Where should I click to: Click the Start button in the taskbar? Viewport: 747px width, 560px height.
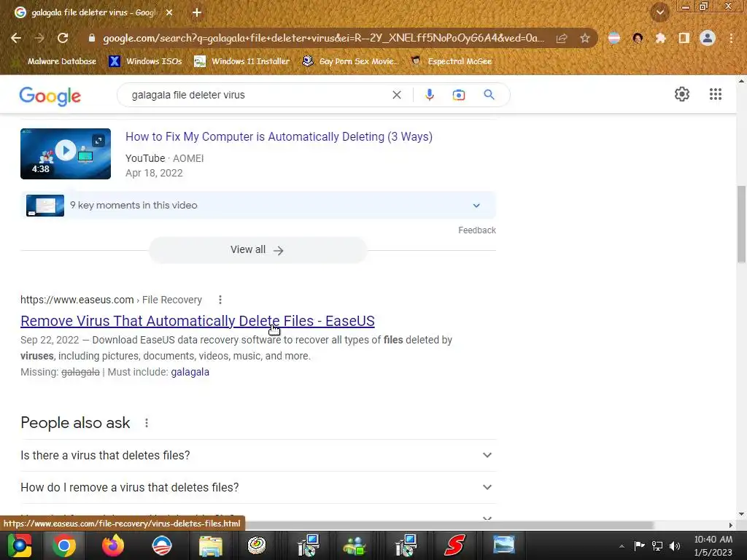20,545
